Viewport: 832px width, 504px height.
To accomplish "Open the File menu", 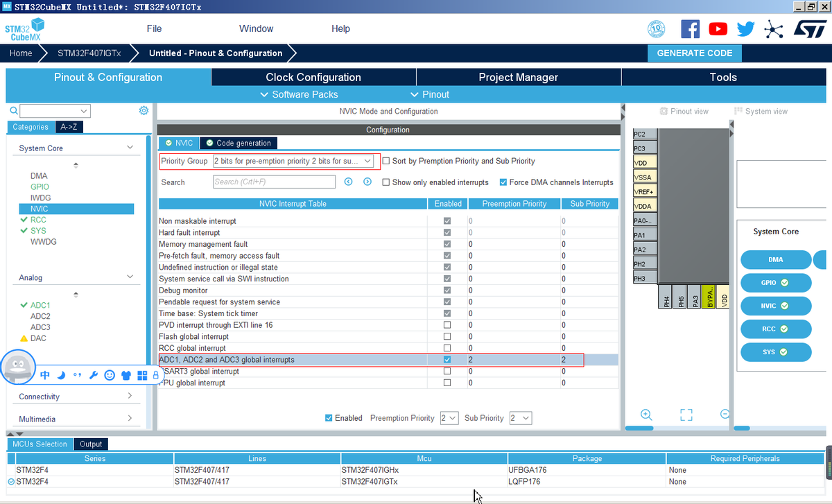I will 154,28.
